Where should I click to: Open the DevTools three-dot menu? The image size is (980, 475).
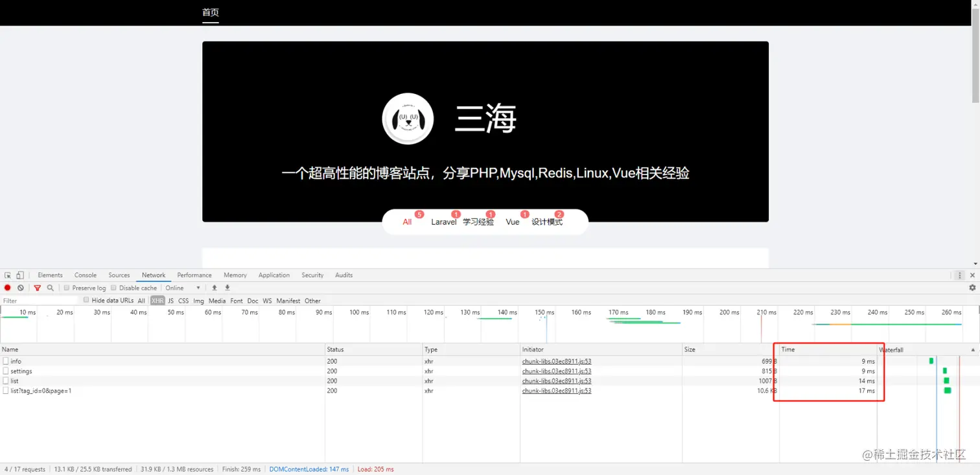[959, 275]
